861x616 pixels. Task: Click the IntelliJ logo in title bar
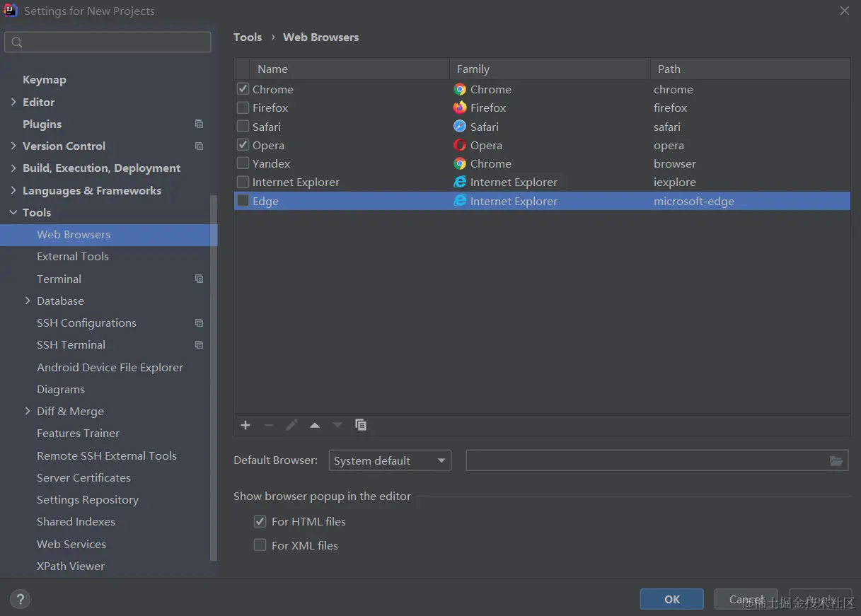point(11,11)
